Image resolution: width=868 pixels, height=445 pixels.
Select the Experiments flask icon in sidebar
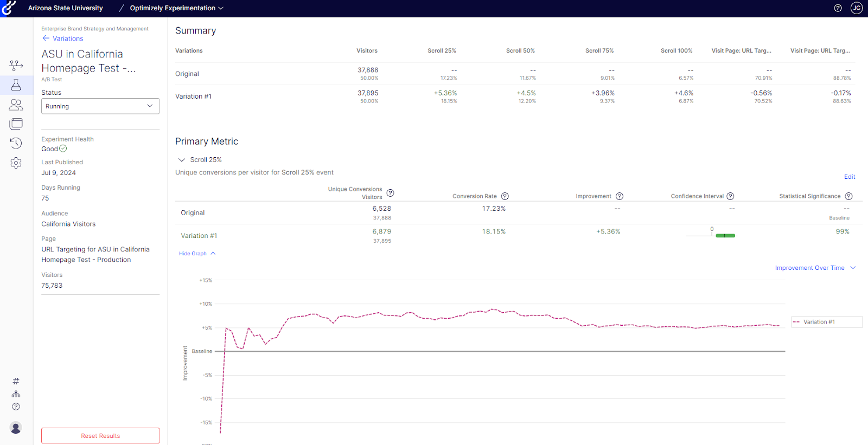tap(16, 85)
